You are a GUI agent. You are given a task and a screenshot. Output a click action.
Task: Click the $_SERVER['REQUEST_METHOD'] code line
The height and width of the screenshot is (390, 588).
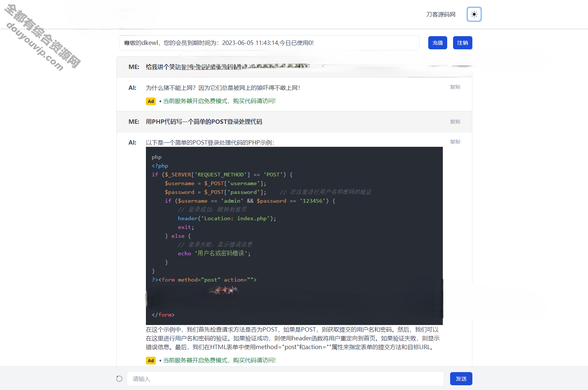click(x=222, y=175)
